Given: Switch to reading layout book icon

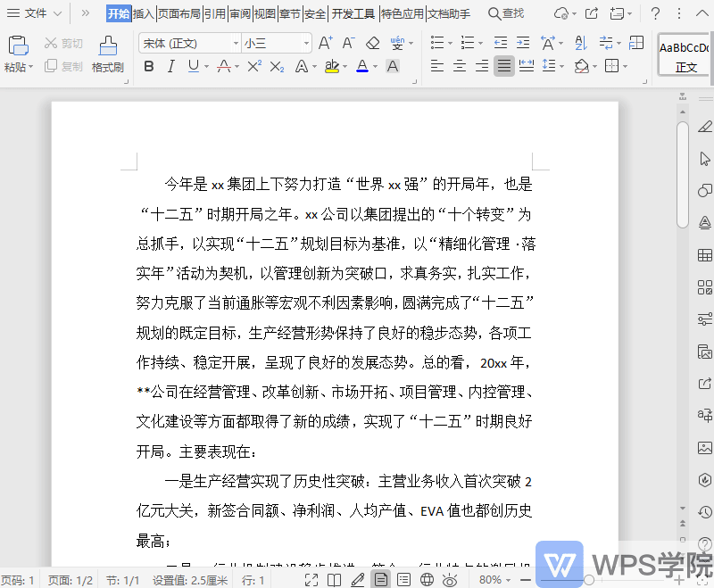Looking at the screenshot, I should click(x=334, y=580).
